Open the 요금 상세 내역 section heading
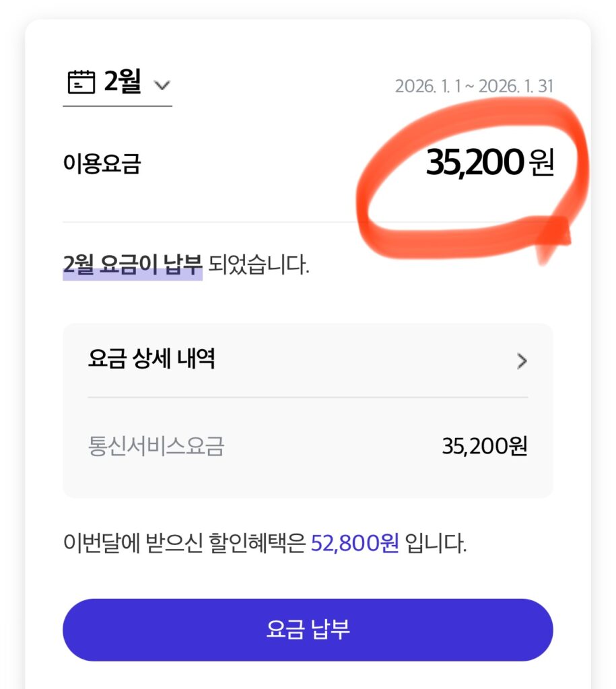The height and width of the screenshot is (689, 616). 151,359
